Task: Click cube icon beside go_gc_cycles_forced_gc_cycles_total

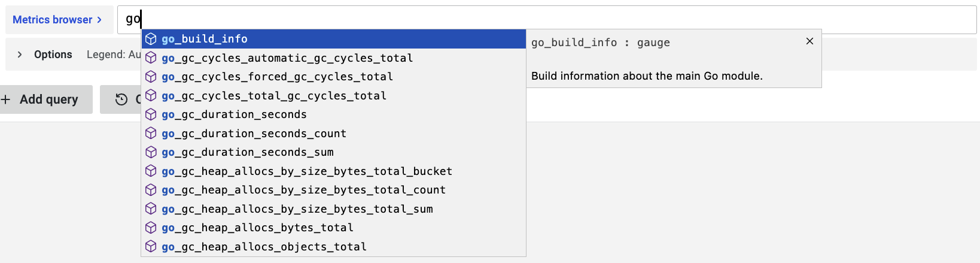Action: tap(151, 77)
